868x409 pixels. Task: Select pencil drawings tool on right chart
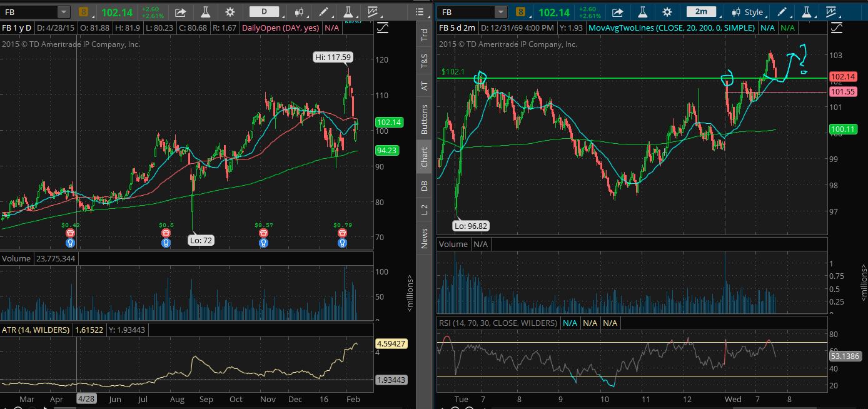tap(782, 12)
